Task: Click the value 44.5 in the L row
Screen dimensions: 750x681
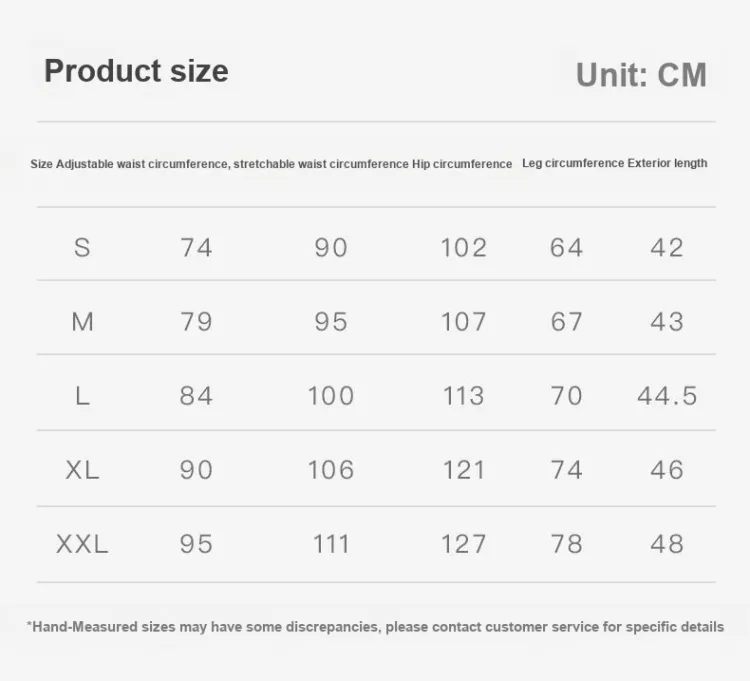Action: 667,396
